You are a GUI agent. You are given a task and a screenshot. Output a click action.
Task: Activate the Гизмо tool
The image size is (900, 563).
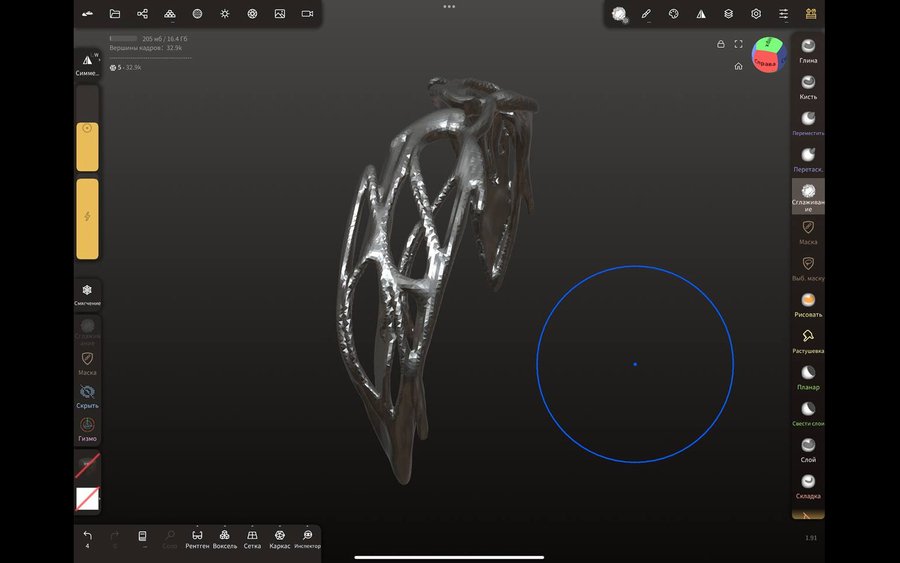[x=87, y=426]
